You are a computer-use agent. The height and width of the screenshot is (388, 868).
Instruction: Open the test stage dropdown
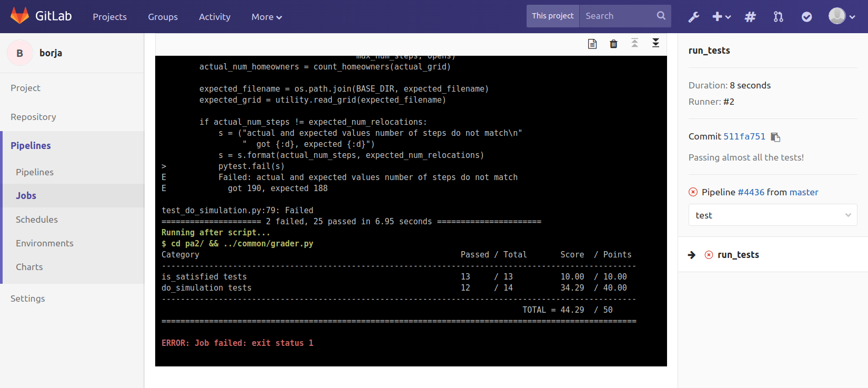(772, 215)
